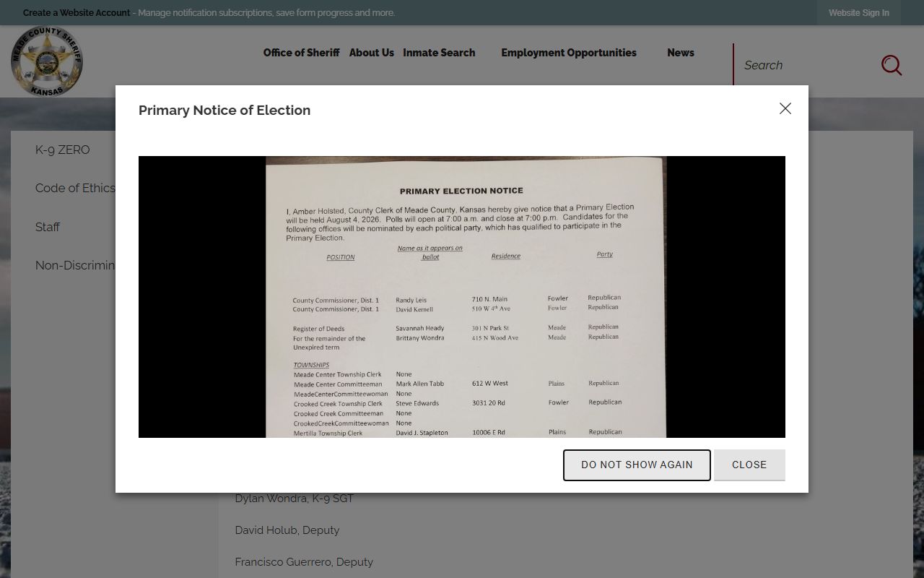
Task: Click the Website Sign In button
Action: [x=859, y=13]
